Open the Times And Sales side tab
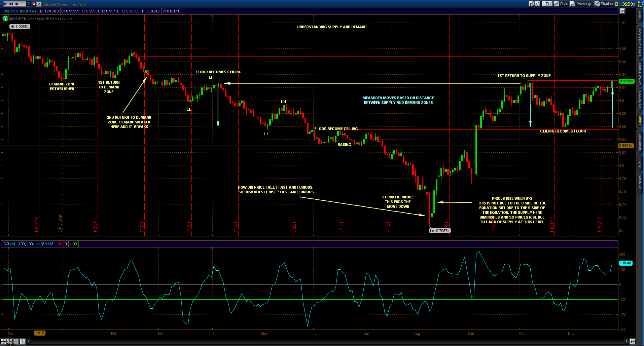The height and width of the screenshot is (346, 644). point(640,42)
